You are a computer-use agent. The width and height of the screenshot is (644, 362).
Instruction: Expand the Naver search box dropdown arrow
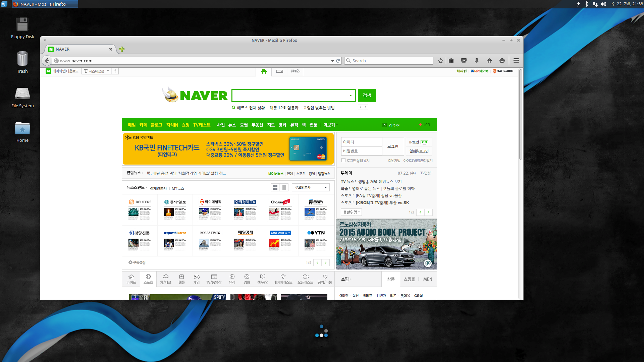click(351, 96)
